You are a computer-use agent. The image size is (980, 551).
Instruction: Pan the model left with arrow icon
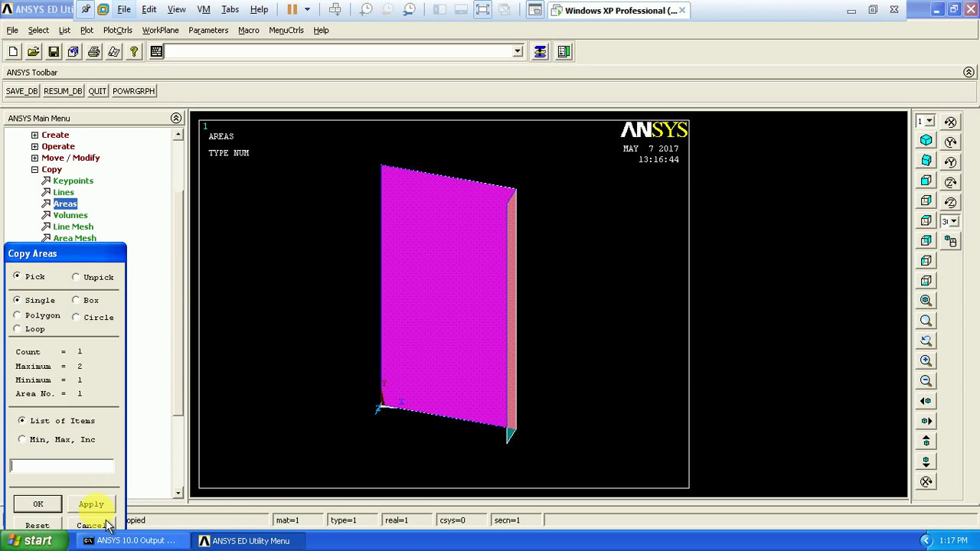[x=926, y=400]
